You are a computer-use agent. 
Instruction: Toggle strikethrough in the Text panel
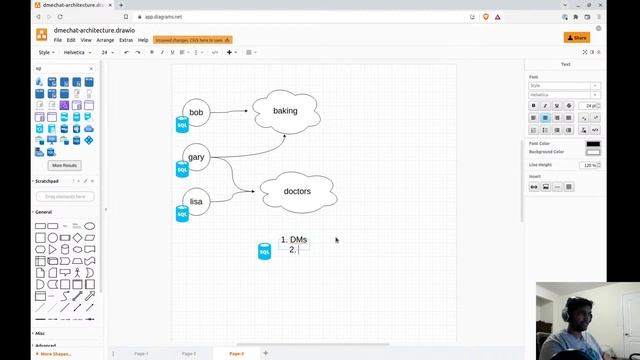click(569, 106)
